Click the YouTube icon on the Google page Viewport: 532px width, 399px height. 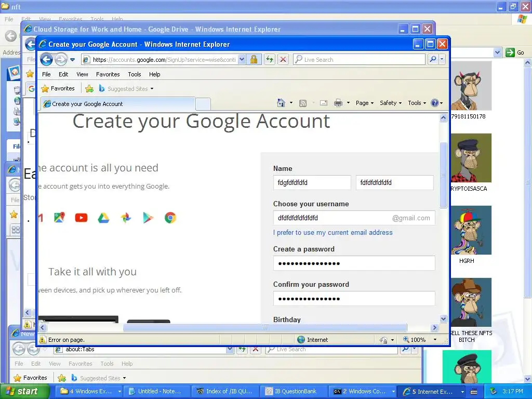pyautogui.click(x=81, y=218)
